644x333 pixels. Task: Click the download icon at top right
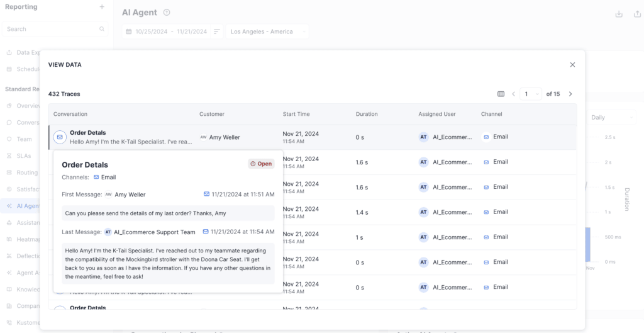(x=619, y=14)
